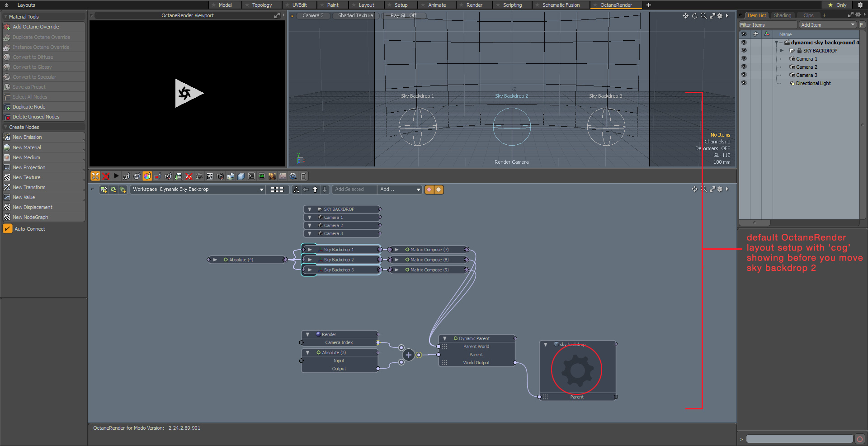Image resolution: width=868 pixels, height=446 pixels.
Task: Toggle visibility of dynamic sky background 4 scene
Action: [744, 43]
